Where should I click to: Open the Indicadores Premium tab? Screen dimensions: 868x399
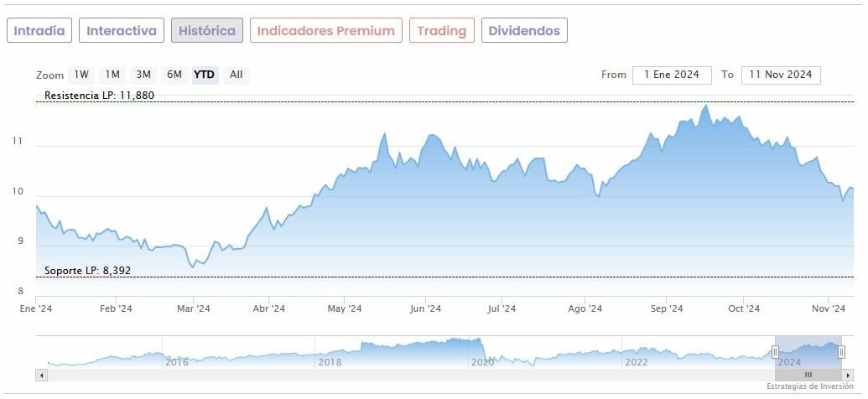point(325,31)
